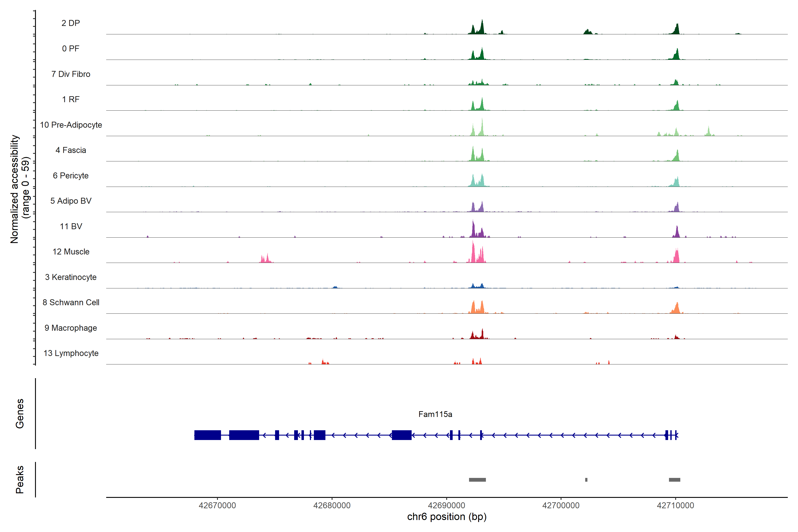Viewport: 798px width, 532px height.
Task: Click the 9 Macrophage track label
Action: (x=71, y=328)
